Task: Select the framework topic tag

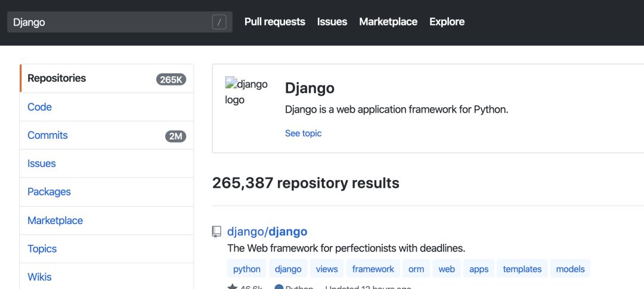Action: [x=373, y=269]
